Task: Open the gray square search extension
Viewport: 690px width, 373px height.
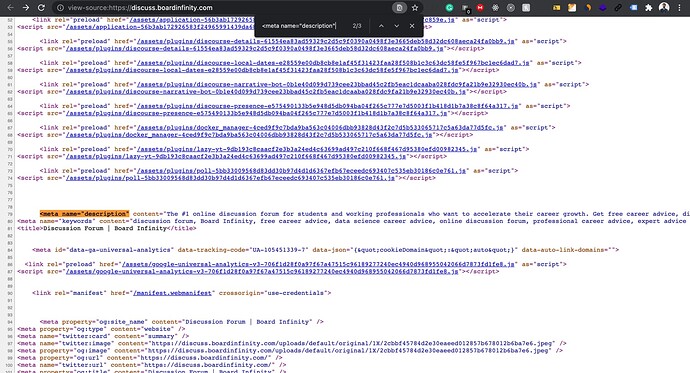Action: click(x=526, y=7)
